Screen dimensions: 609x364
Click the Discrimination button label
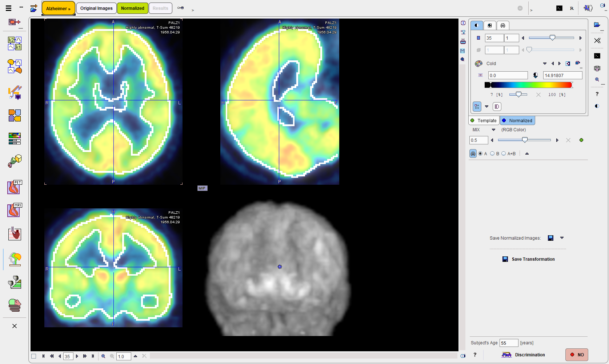[530, 355]
